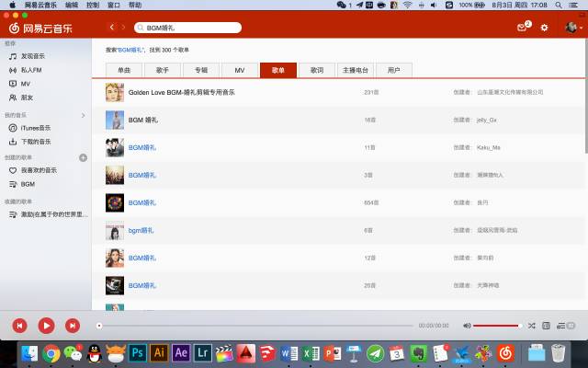Mute the volume with the speaker icon
The image size is (588, 368).
coord(467,326)
